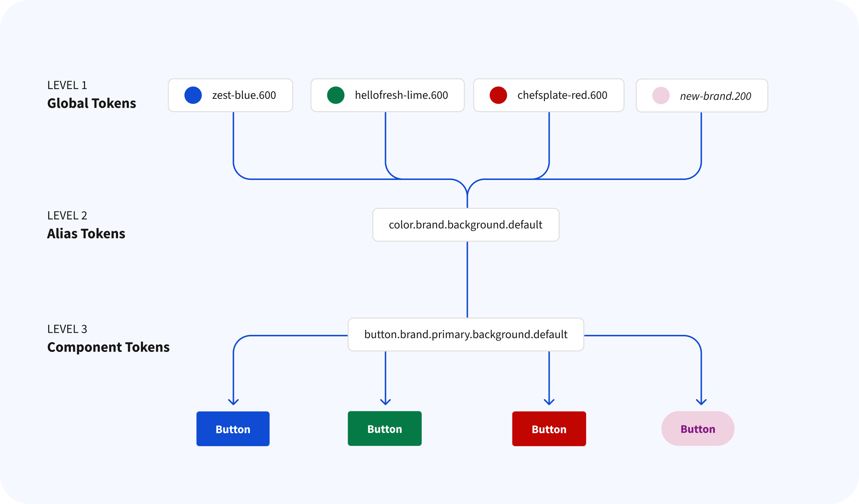Screen dimensions: 859x504
Task: Click the button.brand.primary.background.default component token box
Action: [x=466, y=335]
